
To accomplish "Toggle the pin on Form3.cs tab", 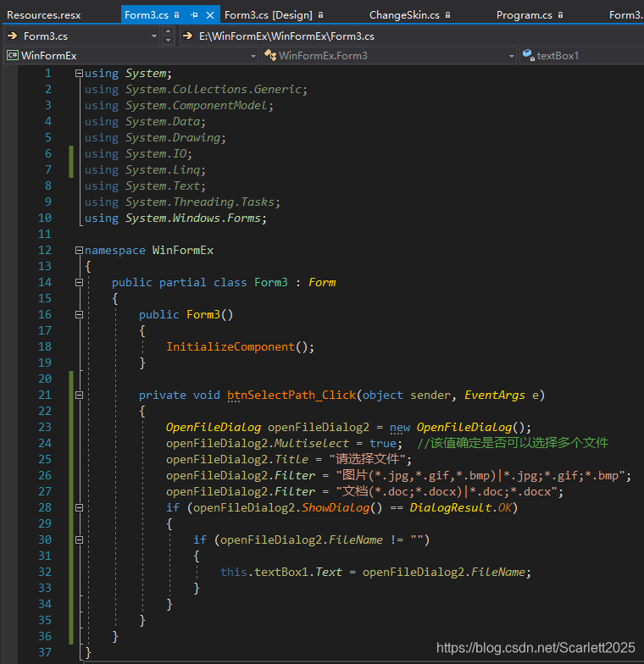I will 194,15.
